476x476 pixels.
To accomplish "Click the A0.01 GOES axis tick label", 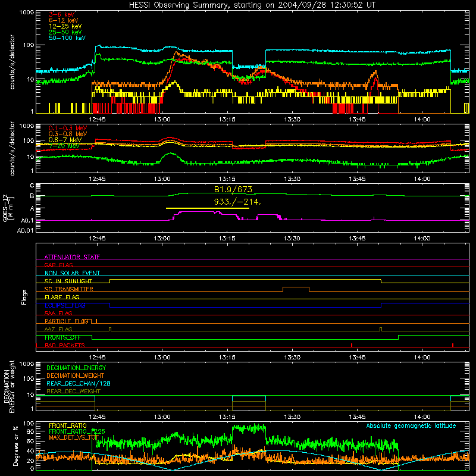I will pyautogui.click(x=26, y=231).
